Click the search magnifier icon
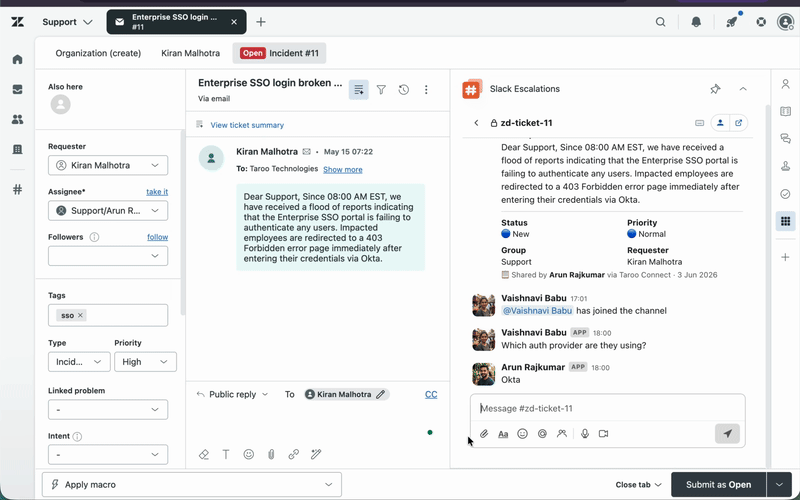The height and width of the screenshot is (500, 800). pos(660,22)
